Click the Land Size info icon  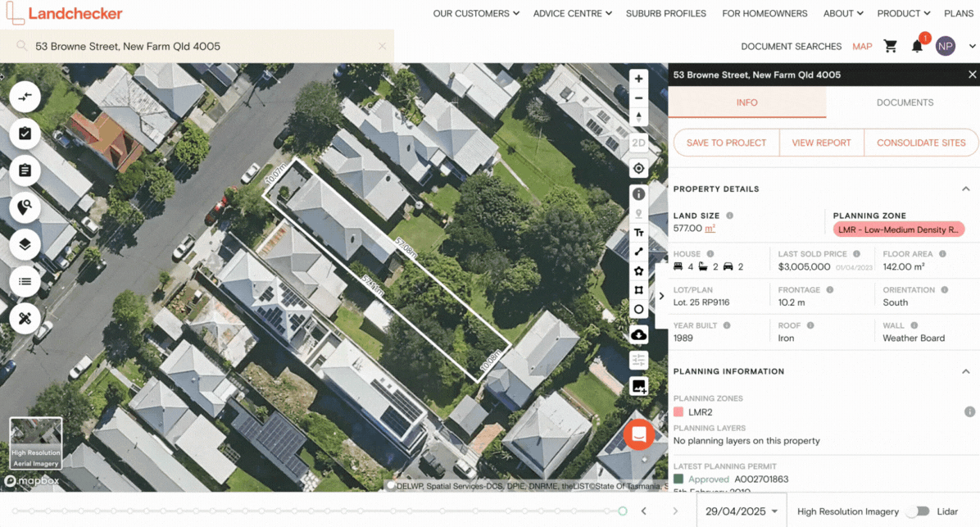(x=729, y=216)
